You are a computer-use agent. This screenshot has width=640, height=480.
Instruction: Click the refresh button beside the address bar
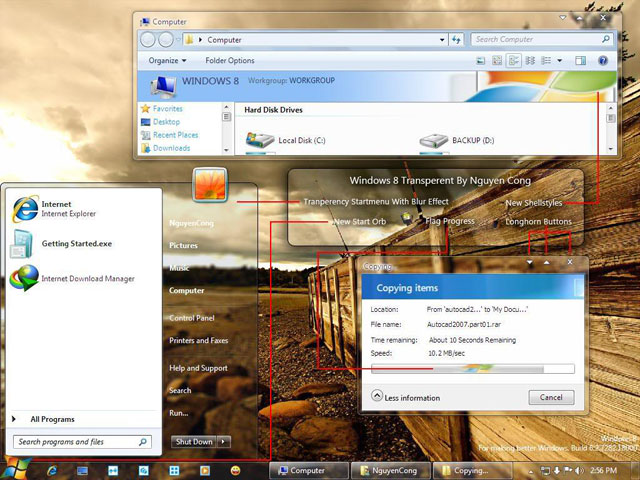[x=456, y=40]
